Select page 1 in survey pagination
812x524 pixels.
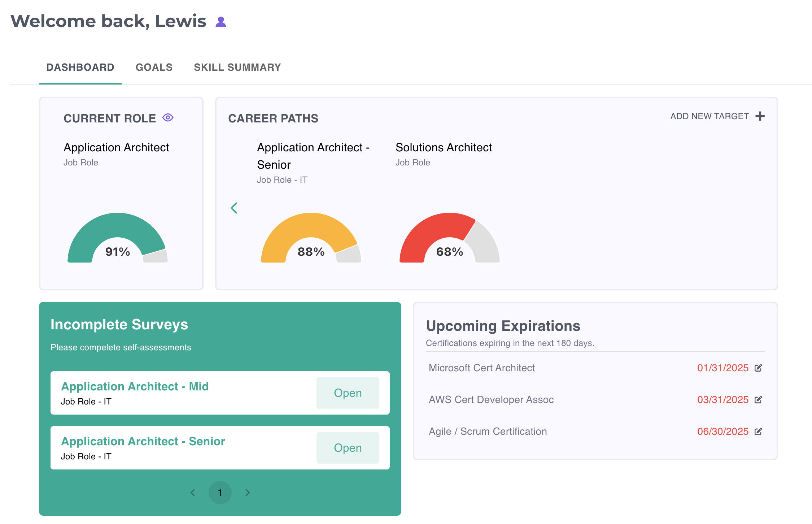220,493
